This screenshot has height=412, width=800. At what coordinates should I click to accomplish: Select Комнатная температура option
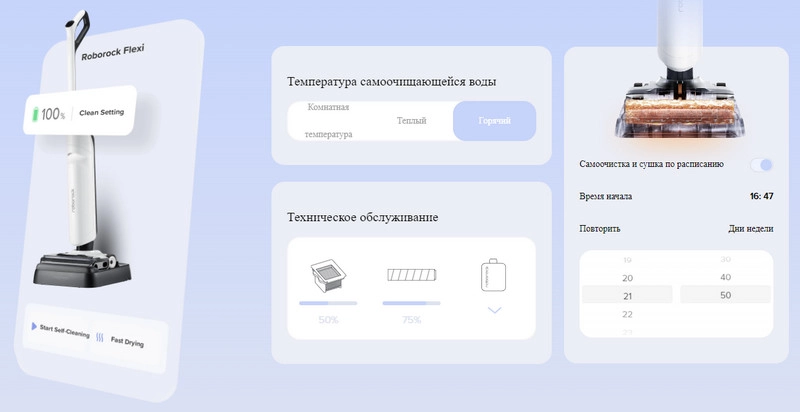point(328,121)
